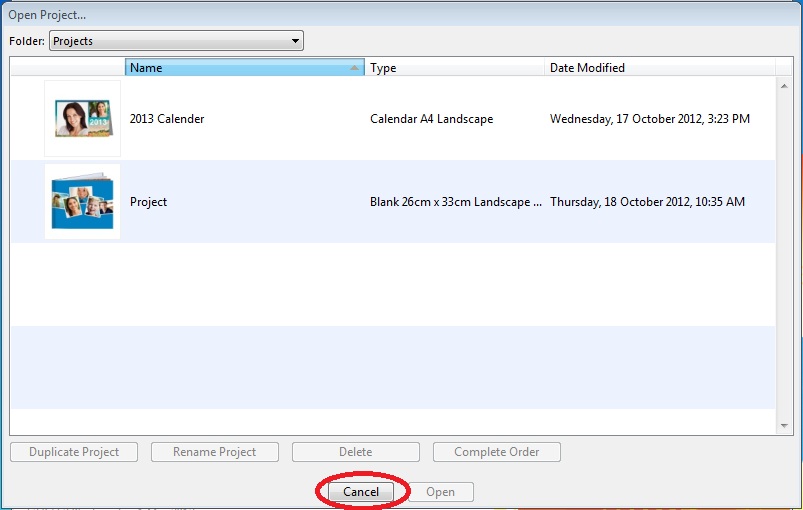The height and width of the screenshot is (510, 803).
Task: Cancel the Open Project dialog
Action: pos(361,492)
